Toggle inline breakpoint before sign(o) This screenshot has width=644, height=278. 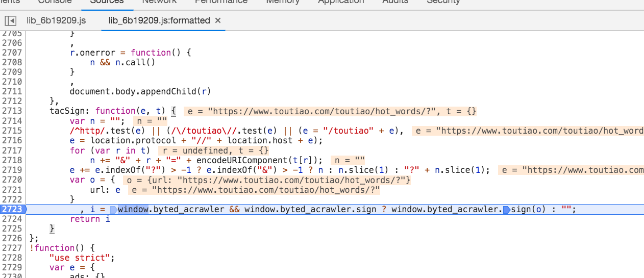click(x=506, y=210)
